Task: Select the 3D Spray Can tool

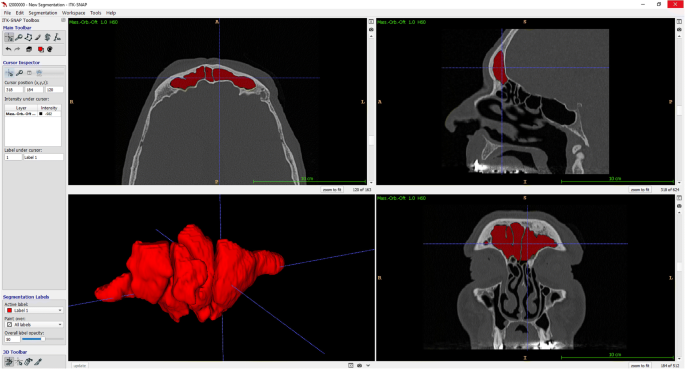Action: pyautogui.click(x=28, y=362)
